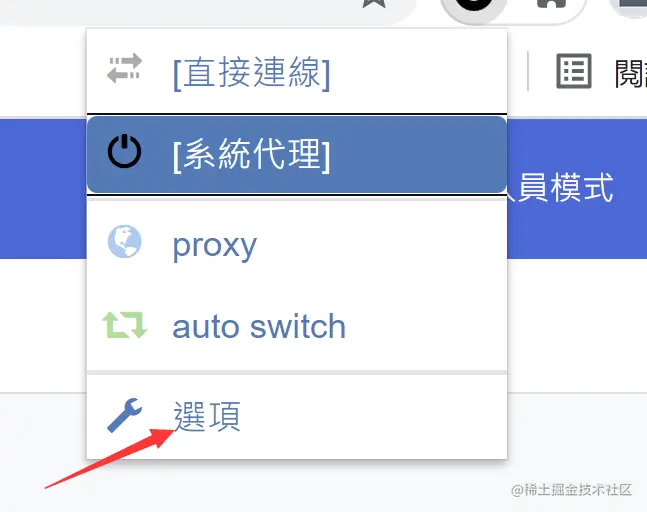Viewport: 647px width, 512px height.
Task: Click the 稀土掘金技术社区 watermark text
Action: pos(571,490)
